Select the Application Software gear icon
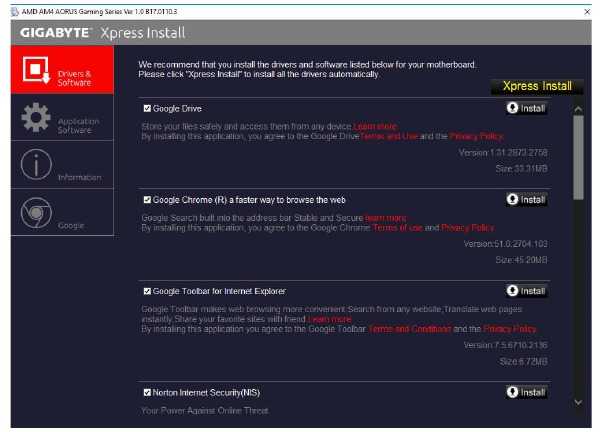602x432 pixels. 36,118
